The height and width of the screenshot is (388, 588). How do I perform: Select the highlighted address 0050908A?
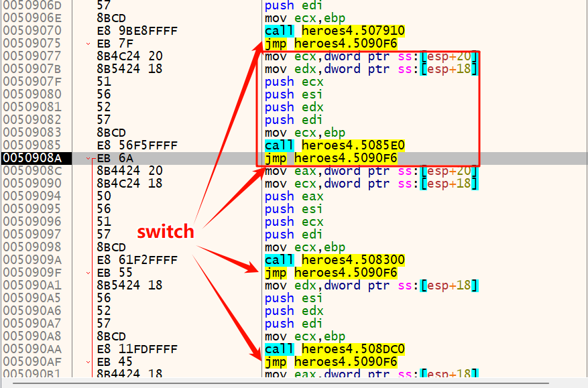point(32,158)
